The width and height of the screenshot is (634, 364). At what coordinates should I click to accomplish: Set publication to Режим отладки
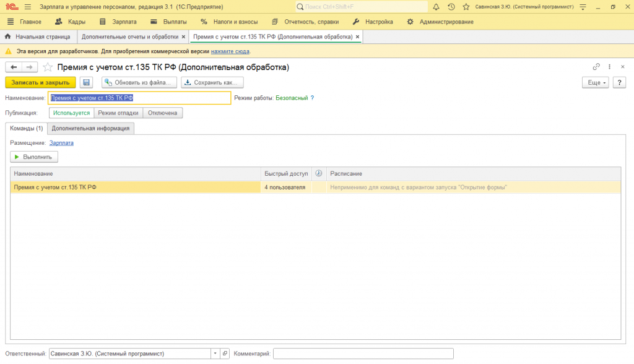(118, 113)
